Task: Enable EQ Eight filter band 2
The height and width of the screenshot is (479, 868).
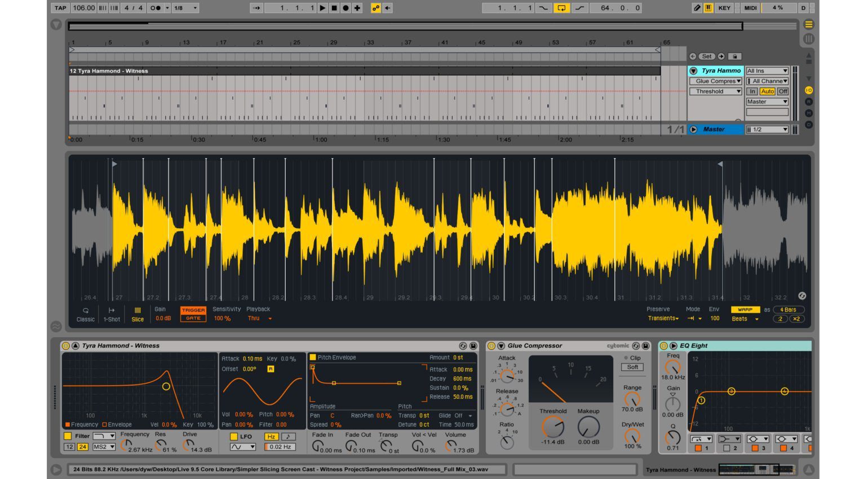Action: [x=727, y=449]
